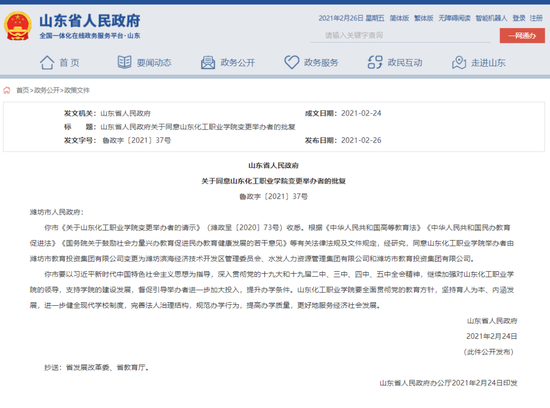The image size is (550, 408).
Task: Click the centered document number under the heading
Action: pyautogui.click(x=273, y=196)
